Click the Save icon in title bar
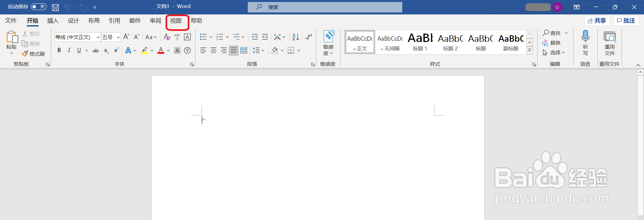The height and width of the screenshot is (220, 644). point(55,7)
